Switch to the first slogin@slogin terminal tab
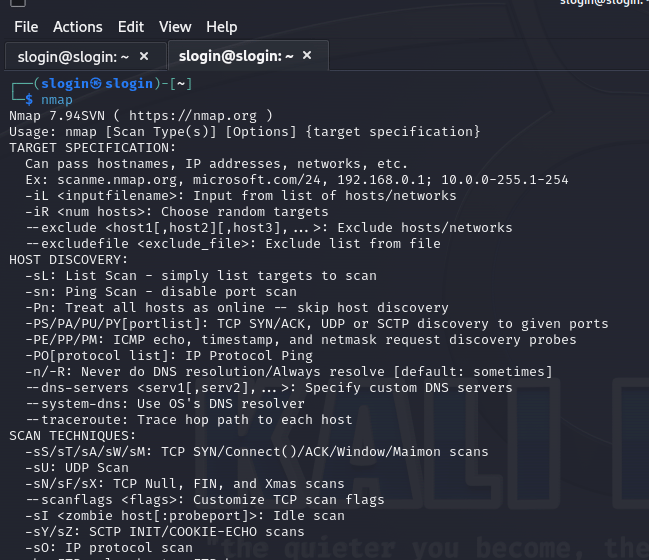Viewport: 649px width, 560px height. [73, 57]
